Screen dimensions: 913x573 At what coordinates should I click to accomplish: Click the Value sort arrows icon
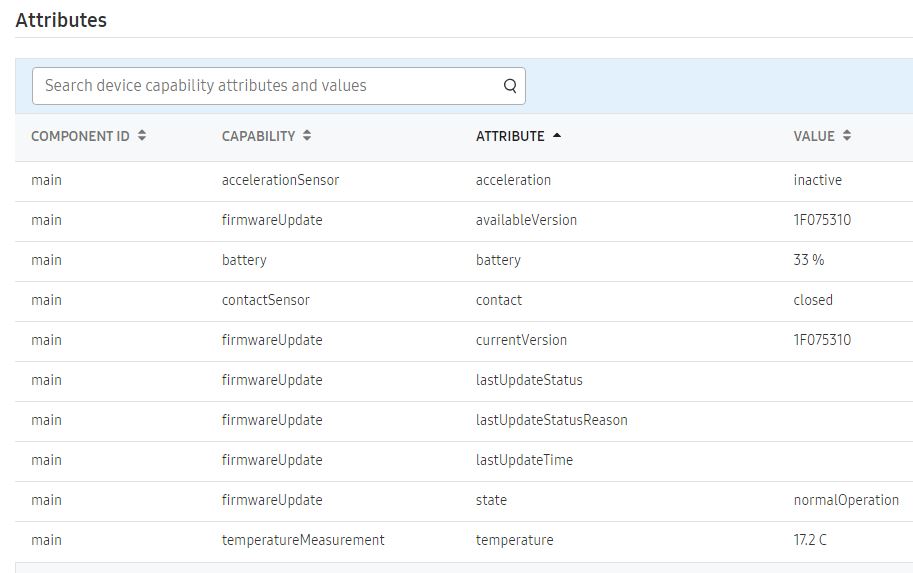coord(847,136)
